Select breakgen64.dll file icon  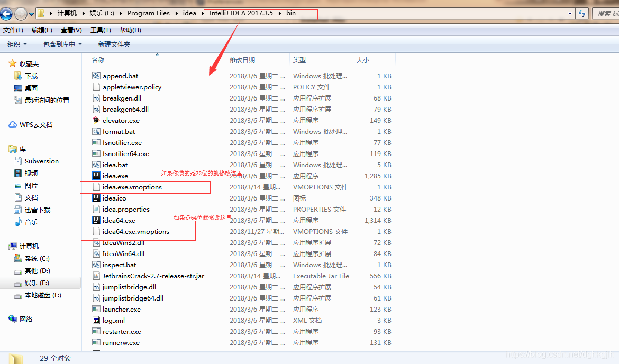click(x=96, y=109)
